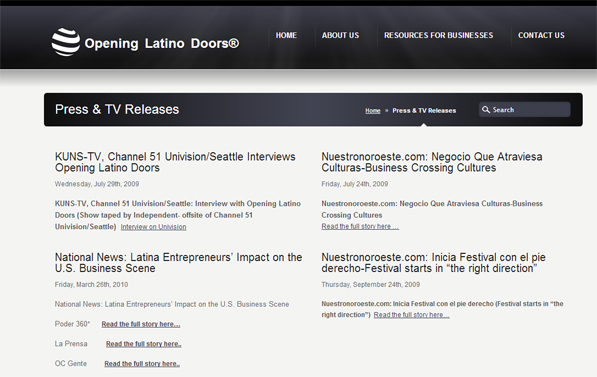Click the La Prensa source label
Viewport: 597px width, 377px height.
pos(71,344)
